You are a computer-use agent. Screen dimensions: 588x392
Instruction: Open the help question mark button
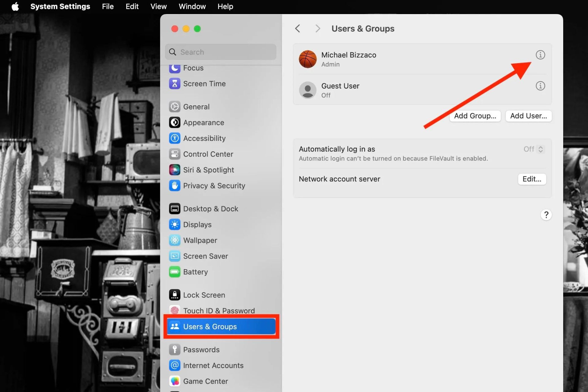pyautogui.click(x=546, y=215)
